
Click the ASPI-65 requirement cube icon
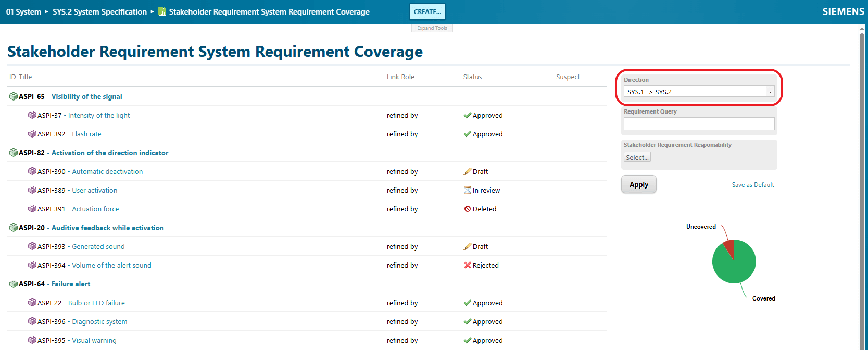point(14,96)
